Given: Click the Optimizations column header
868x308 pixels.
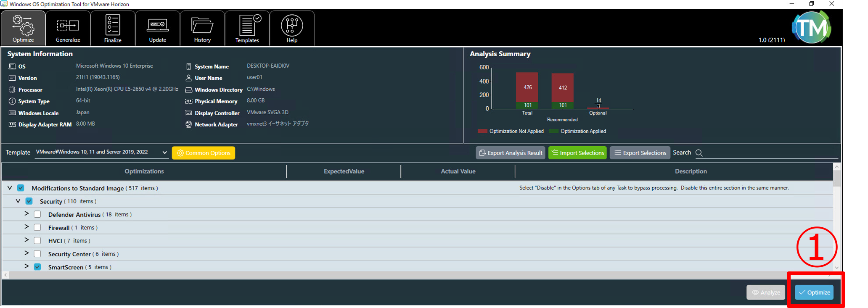Looking at the screenshot, I should [144, 171].
